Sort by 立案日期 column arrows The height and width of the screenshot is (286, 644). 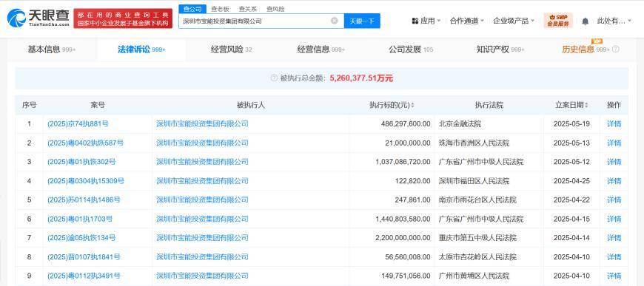(x=586, y=106)
